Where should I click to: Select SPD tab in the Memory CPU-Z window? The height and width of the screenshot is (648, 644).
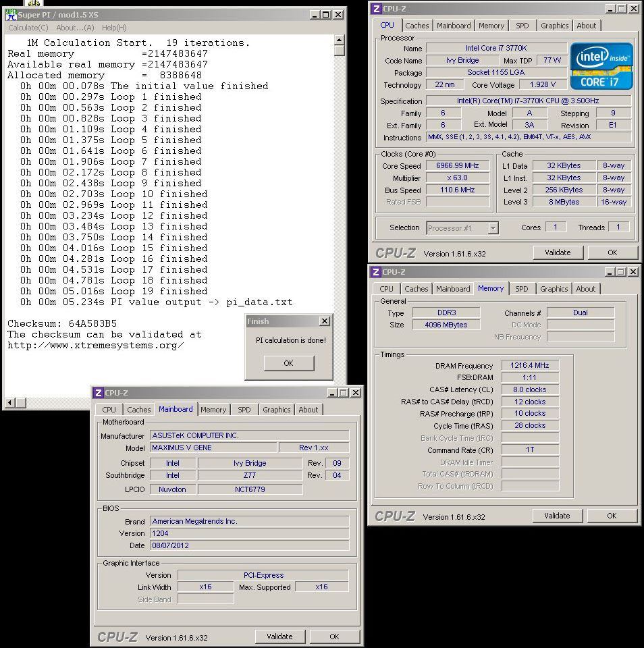click(521, 289)
